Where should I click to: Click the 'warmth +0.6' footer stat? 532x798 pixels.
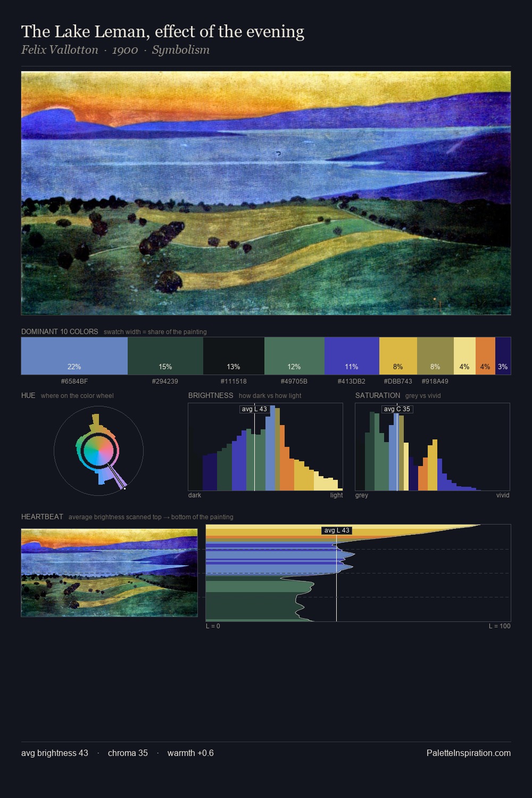190,753
